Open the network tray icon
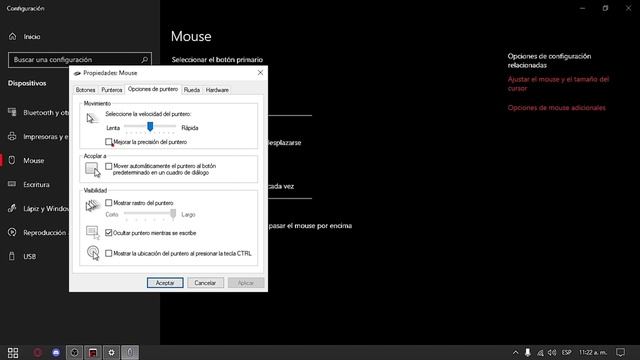The image size is (640, 360). 540,353
